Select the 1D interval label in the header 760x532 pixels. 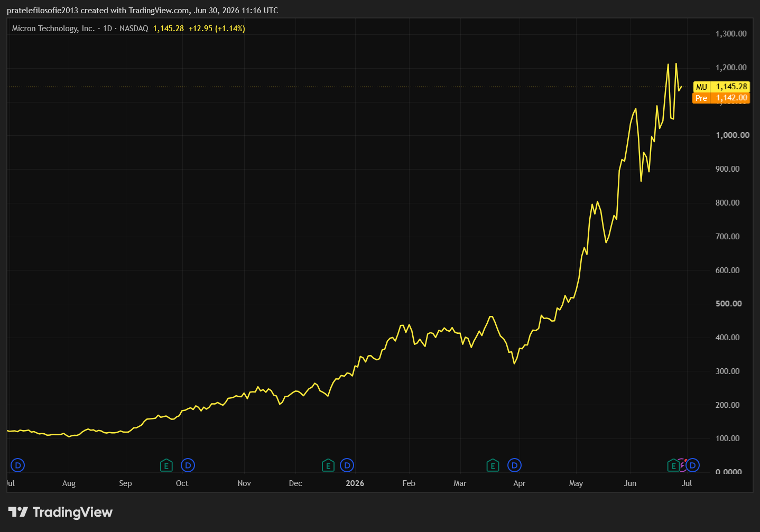(x=108, y=29)
